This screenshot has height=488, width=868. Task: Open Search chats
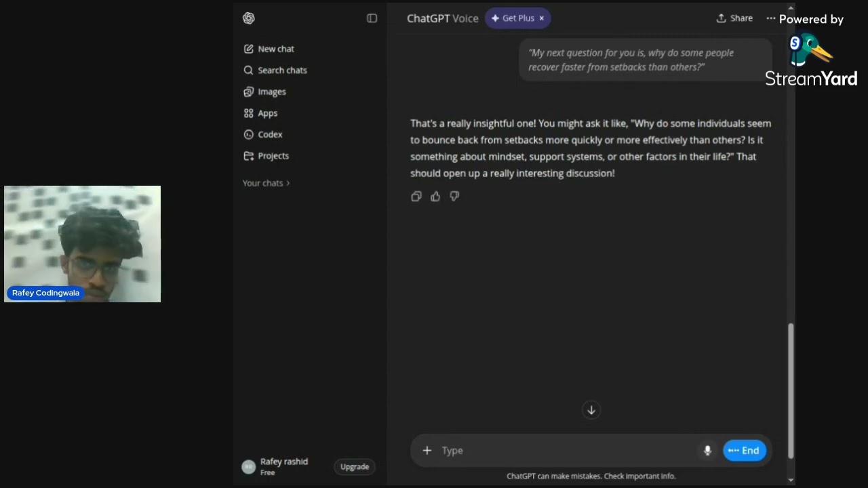[275, 70]
